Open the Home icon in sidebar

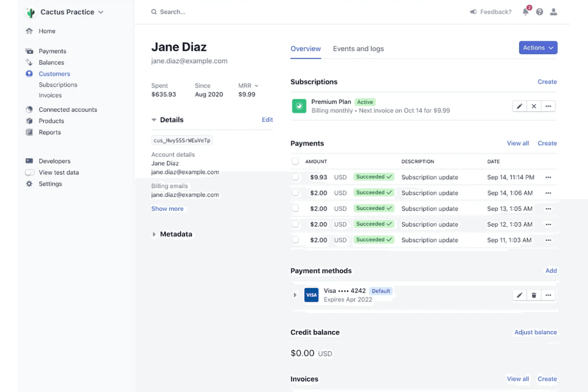coord(29,31)
